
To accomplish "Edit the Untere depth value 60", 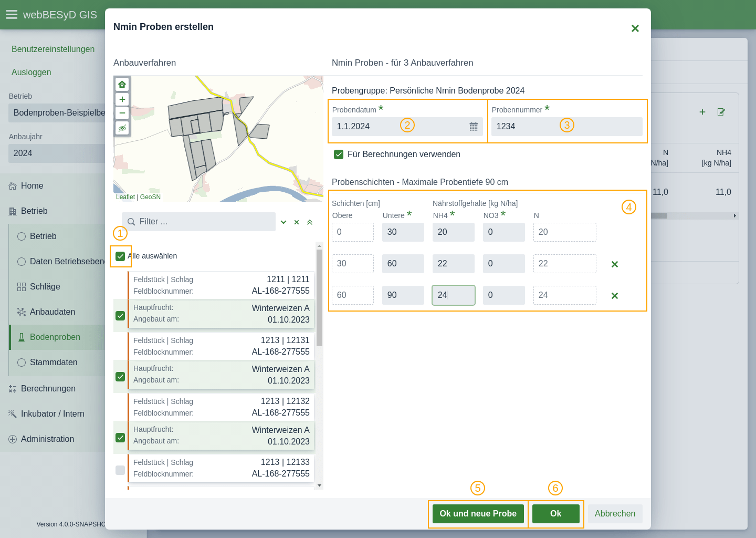I will (x=403, y=264).
